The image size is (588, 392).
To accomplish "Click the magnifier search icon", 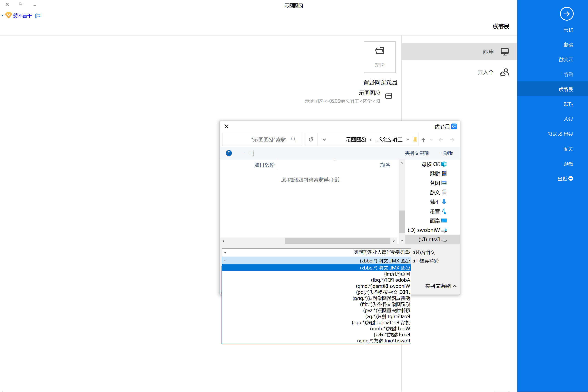I will (294, 140).
